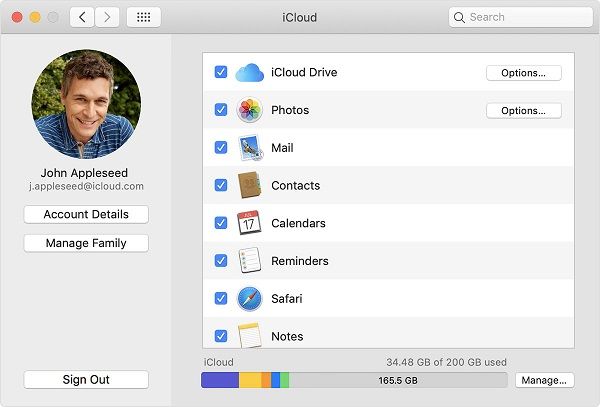Click the Photos pinwheel icon
Screen dimensions: 600x407
pyautogui.click(x=249, y=110)
